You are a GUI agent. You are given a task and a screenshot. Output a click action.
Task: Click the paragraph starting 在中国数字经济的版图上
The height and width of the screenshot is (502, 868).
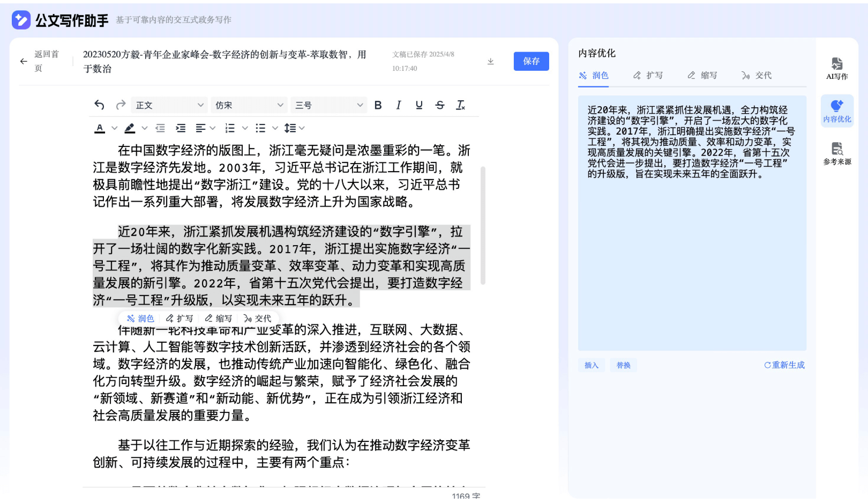coord(281,176)
